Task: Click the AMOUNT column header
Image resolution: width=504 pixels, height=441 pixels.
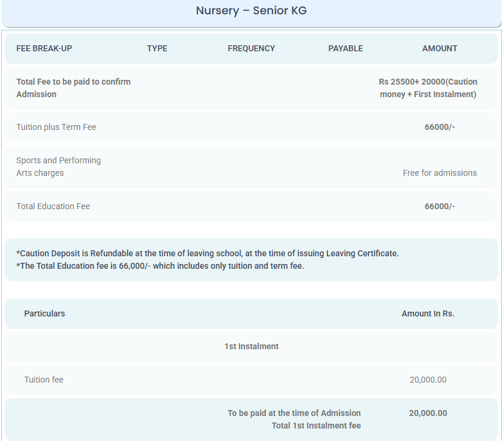Action: 440,48
